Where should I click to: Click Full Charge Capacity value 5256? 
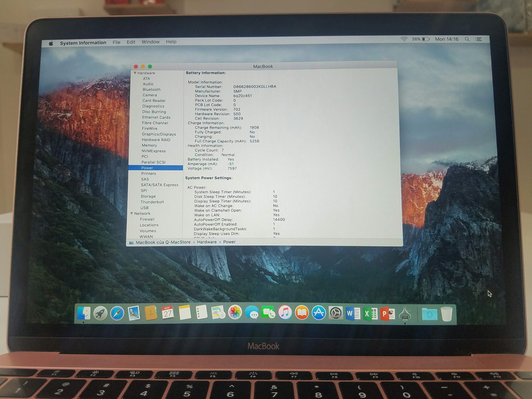254,141
